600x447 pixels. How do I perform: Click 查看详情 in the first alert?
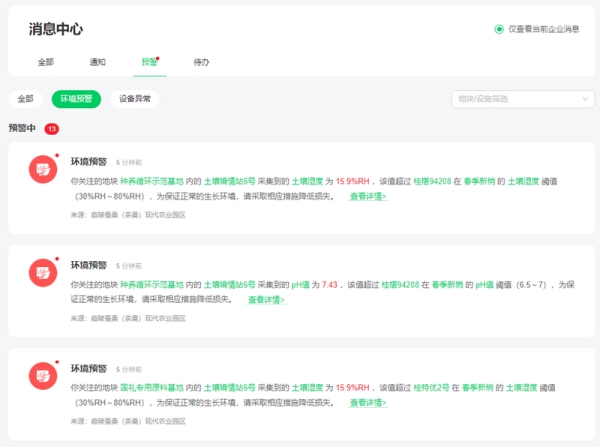point(368,196)
